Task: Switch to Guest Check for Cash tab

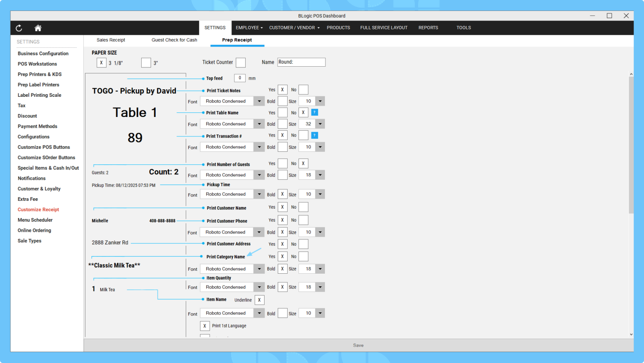Action: point(174,40)
